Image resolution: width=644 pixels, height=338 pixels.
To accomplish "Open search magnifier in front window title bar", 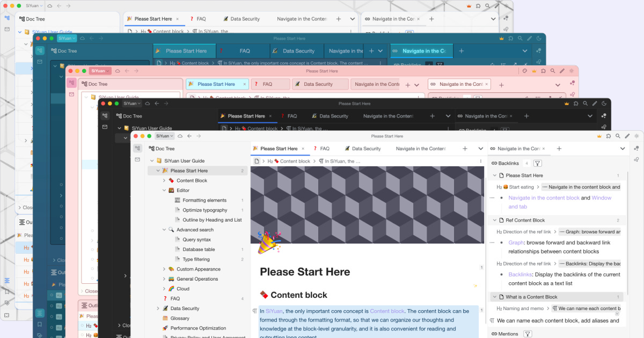I will coord(618,136).
